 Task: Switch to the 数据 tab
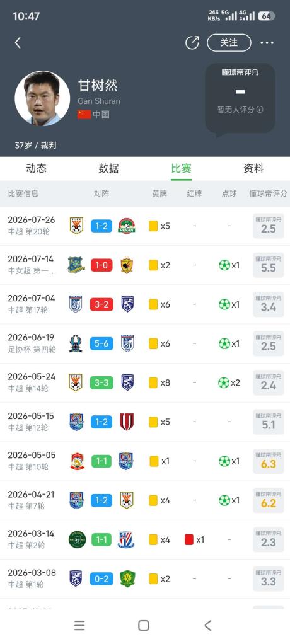click(108, 168)
